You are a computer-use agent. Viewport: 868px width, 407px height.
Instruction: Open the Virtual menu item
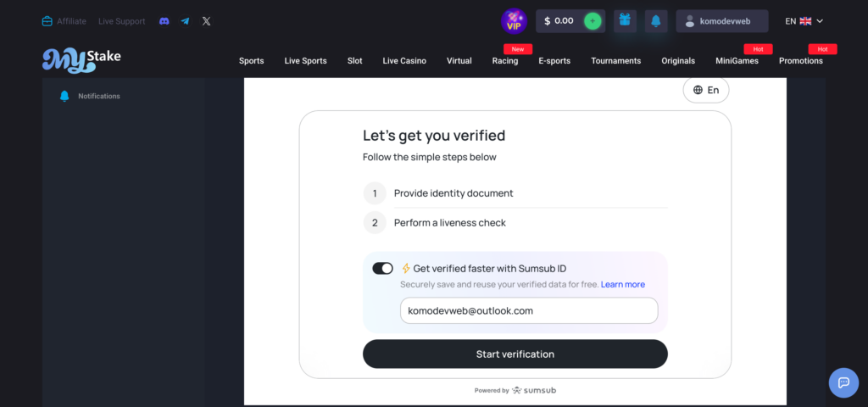(459, 61)
